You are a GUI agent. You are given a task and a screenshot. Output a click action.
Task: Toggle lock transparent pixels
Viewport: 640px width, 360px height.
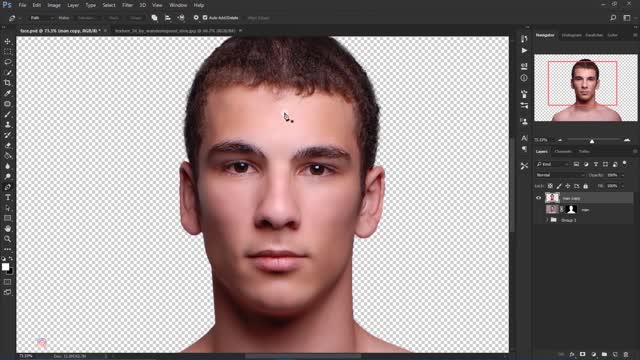550,186
